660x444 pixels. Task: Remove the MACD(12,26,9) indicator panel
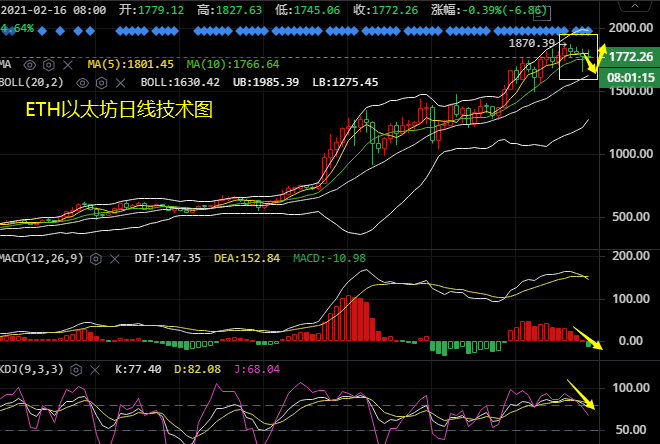113,257
